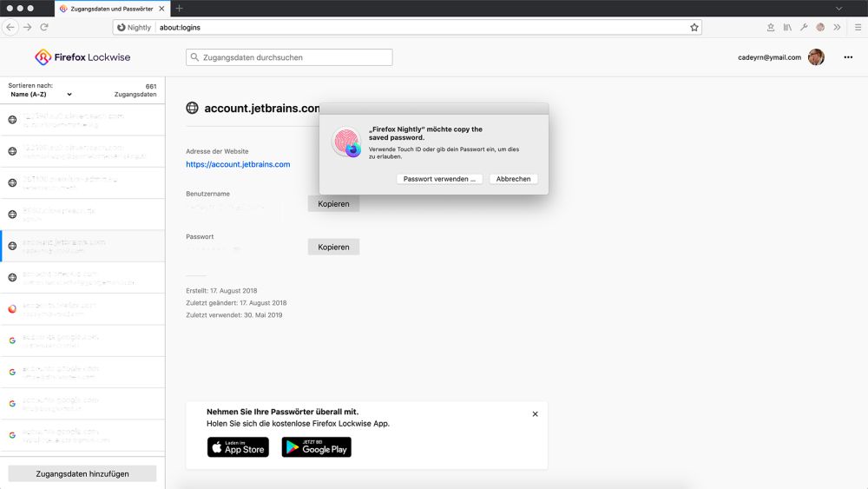Close the Zugangsdaten und Passwörter tab
Image resolution: width=868 pixels, height=489 pixels.
pos(161,9)
